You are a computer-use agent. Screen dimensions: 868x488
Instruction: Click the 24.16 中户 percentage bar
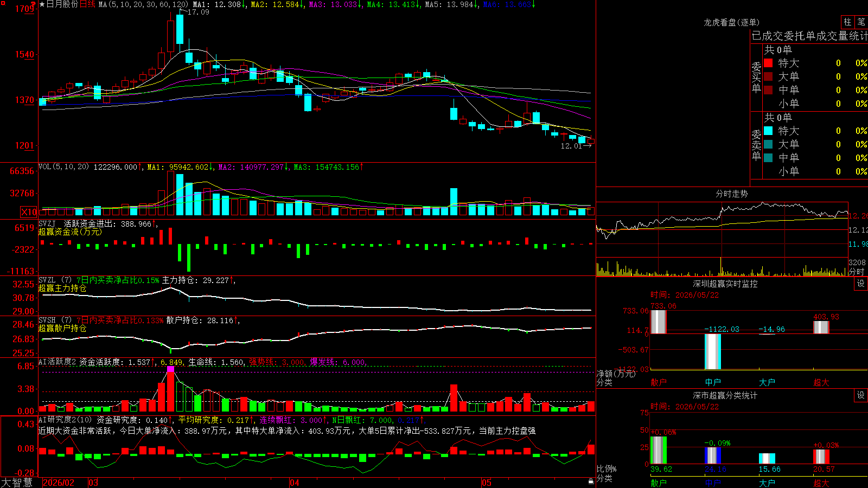coord(713,455)
